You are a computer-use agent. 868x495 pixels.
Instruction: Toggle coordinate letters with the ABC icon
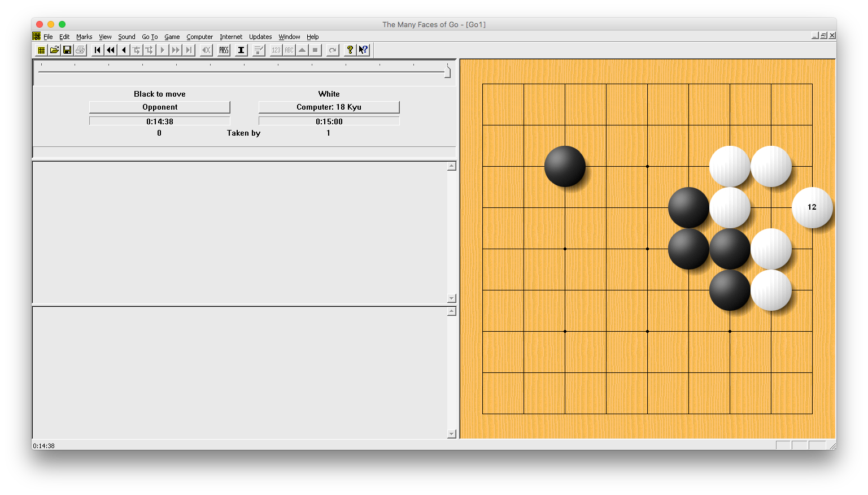[288, 50]
